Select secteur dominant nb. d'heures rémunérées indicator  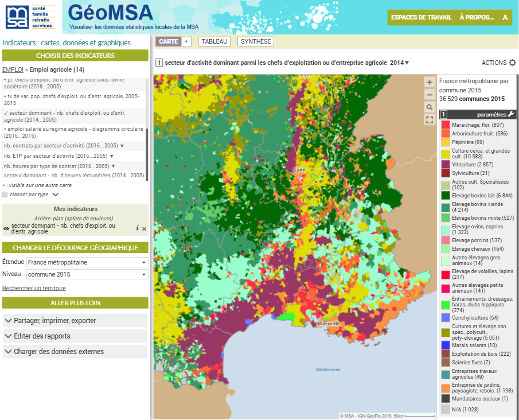click(74, 176)
